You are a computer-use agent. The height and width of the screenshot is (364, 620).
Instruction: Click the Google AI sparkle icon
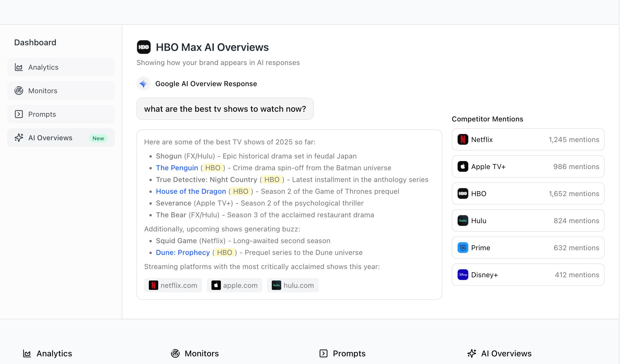(144, 84)
